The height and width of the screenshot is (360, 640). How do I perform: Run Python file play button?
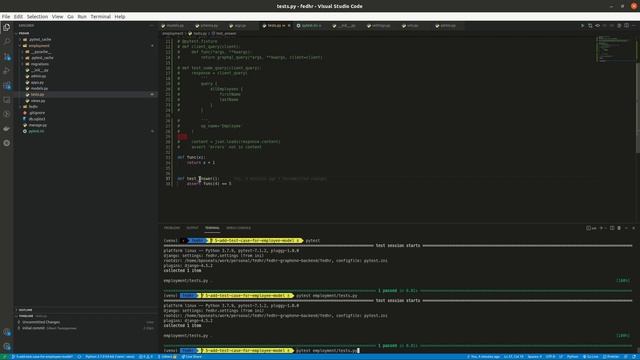[582, 25]
